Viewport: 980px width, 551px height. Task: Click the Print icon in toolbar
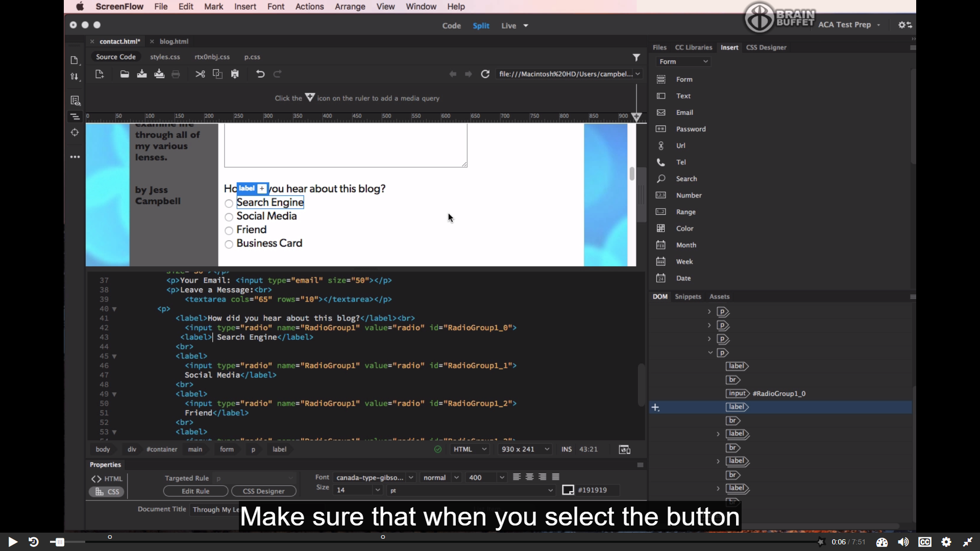[x=176, y=74]
